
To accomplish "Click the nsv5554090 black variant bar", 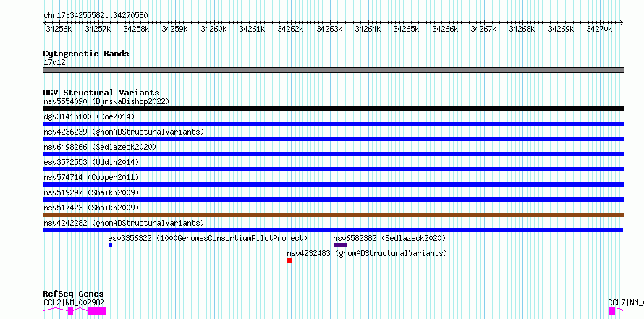I will [333, 109].
